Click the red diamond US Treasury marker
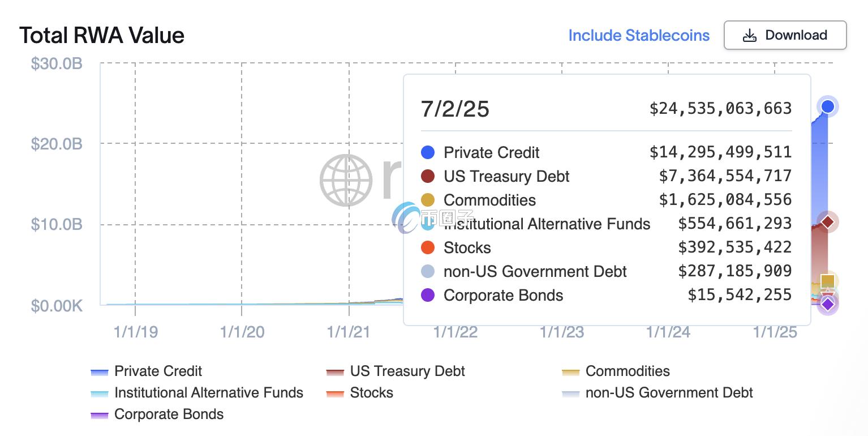Image resolution: width=868 pixels, height=436 pixels. click(827, 222)
